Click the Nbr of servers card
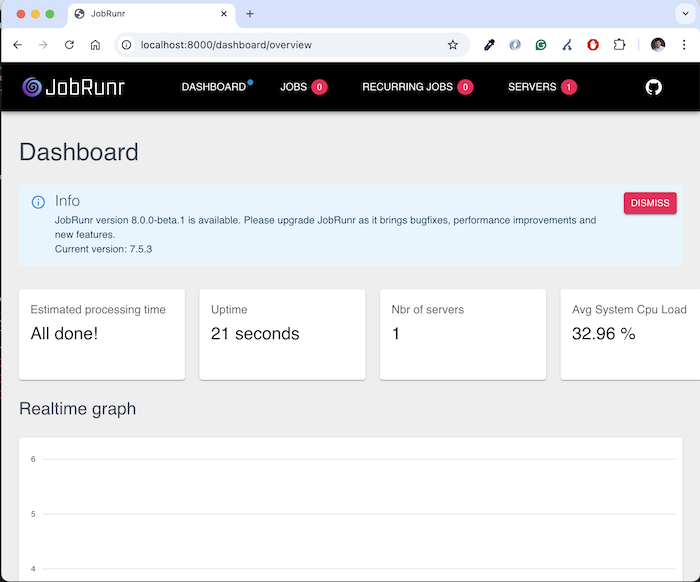The width and height of the screenshot is (700, 582). point(463,335)
